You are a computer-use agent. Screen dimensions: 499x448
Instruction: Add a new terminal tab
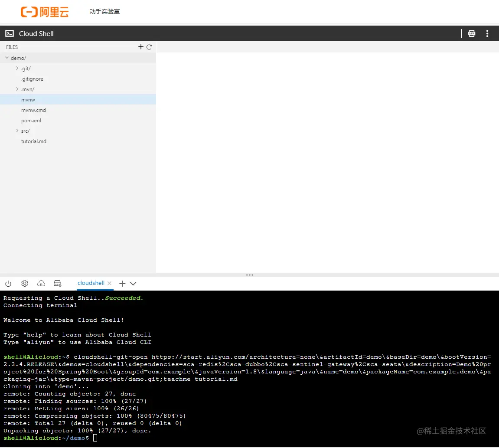[x=122, y=283]
